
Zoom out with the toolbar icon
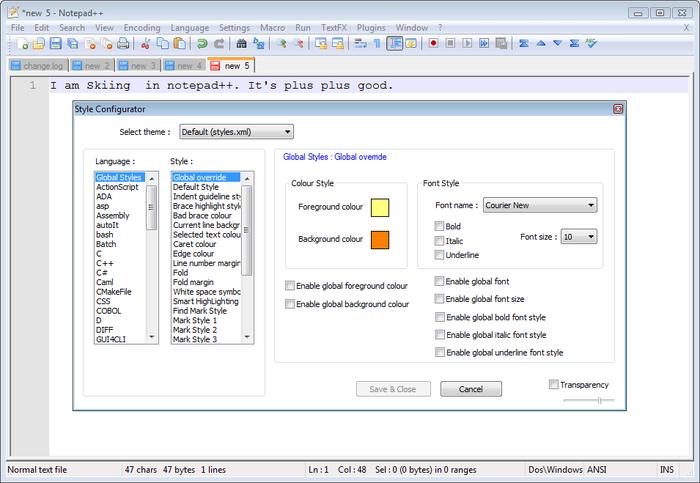point(298,43)
